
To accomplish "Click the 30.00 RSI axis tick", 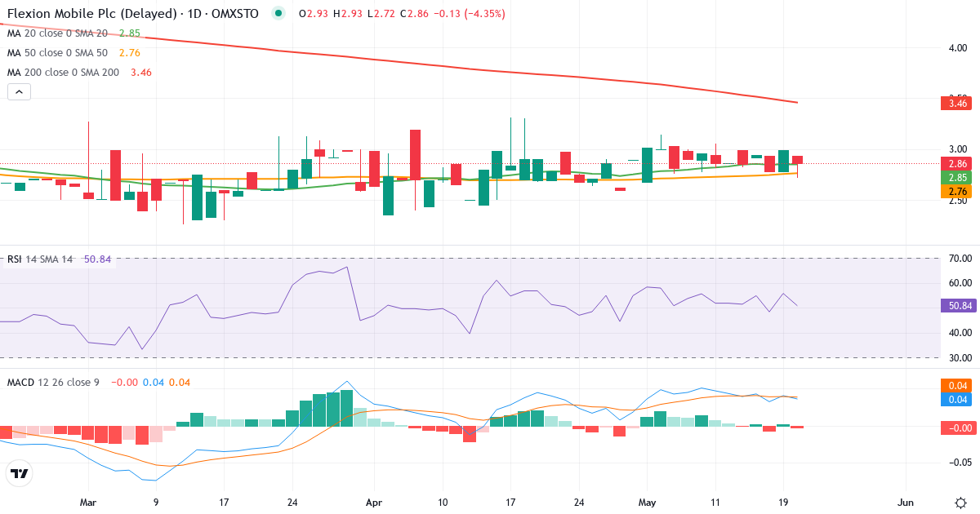I will (959, 358).
